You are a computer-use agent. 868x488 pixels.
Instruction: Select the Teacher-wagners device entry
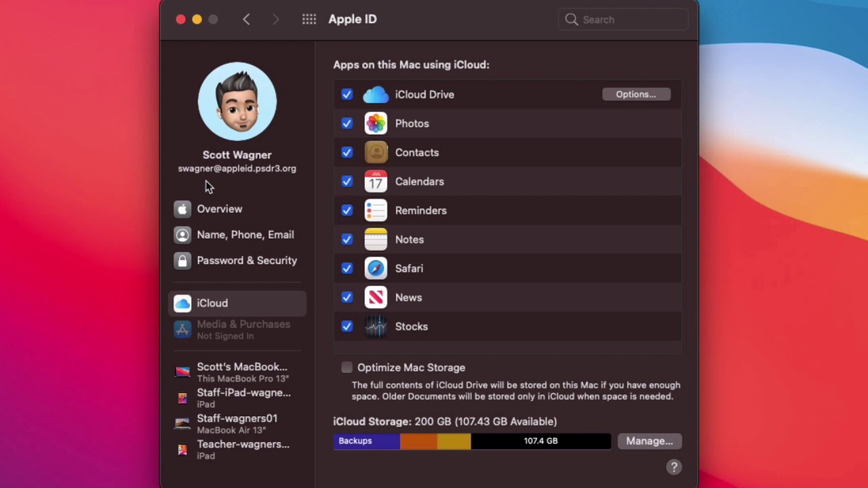click(237, 449)
